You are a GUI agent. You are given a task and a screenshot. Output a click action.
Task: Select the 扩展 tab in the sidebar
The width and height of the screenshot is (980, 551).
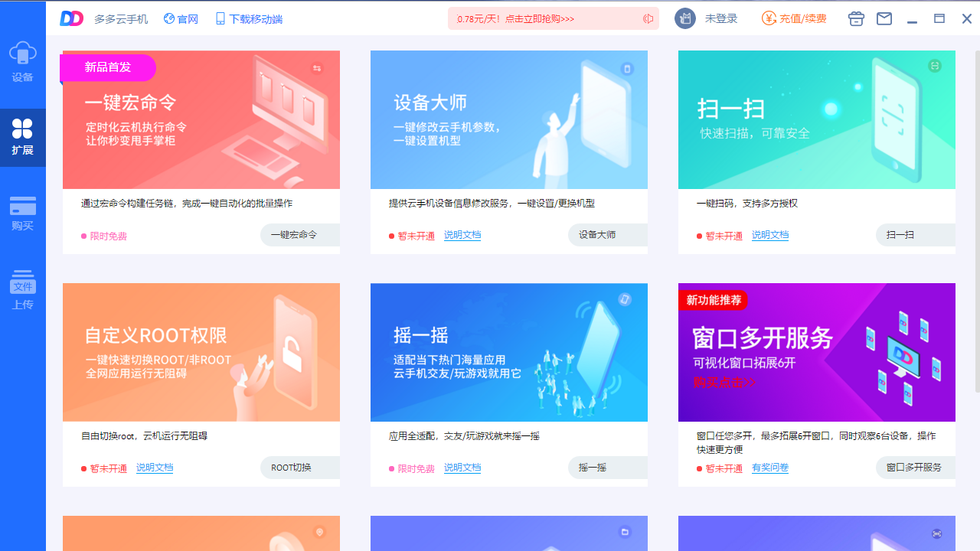point(23,137)
